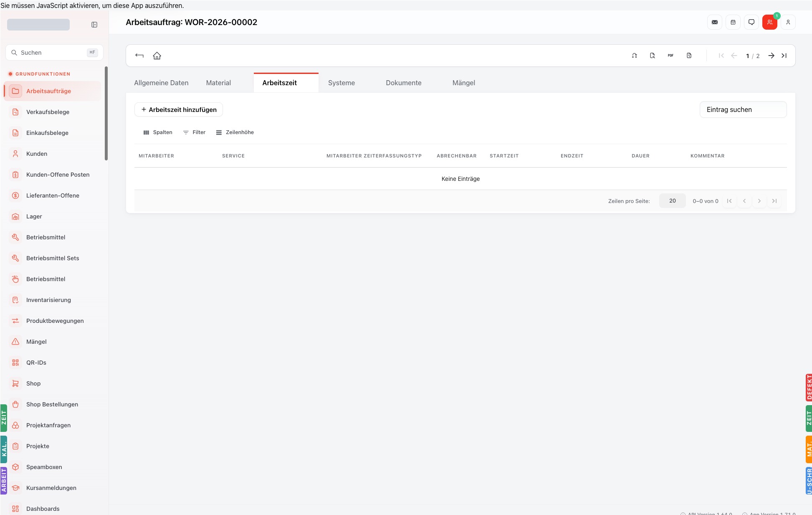Sort by the DAUER column header
This screenshot has height=515, width=812.
pos(640,156)
